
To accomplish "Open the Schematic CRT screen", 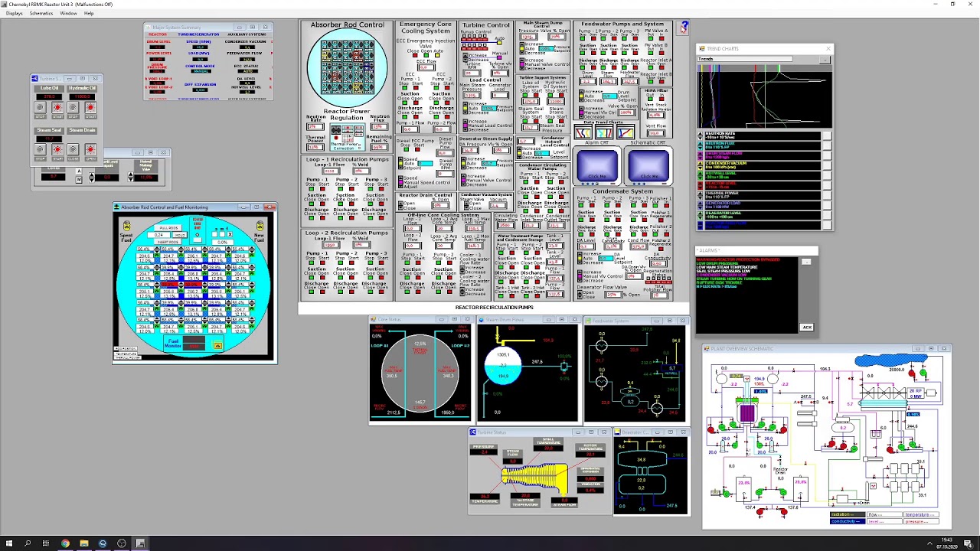I will [648, 165].
